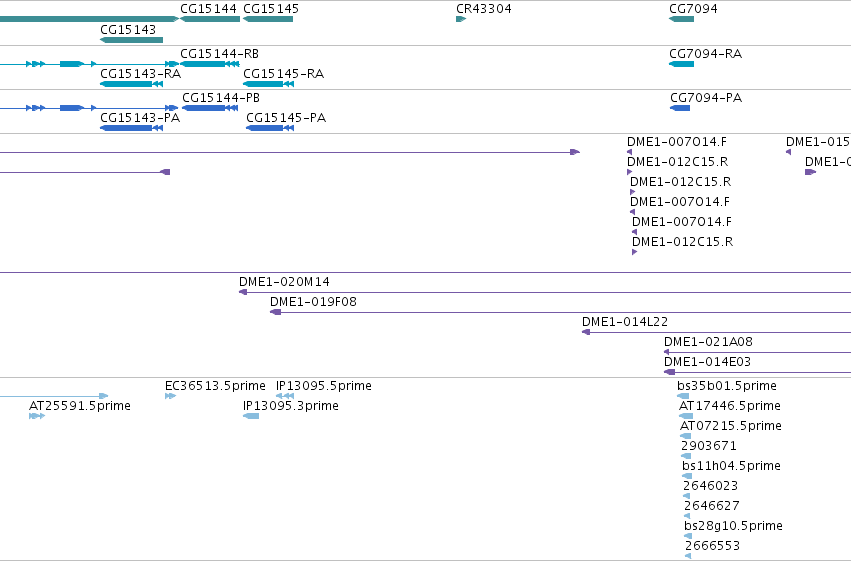The image size is (851, 561).
Task: Select the CG15145-PA coding feature
Action: (270, 128)
